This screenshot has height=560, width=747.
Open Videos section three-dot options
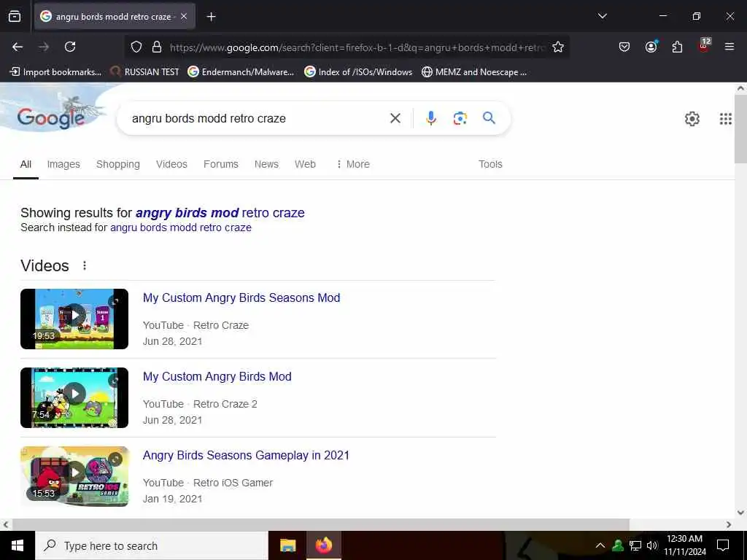tap(85, 265)
